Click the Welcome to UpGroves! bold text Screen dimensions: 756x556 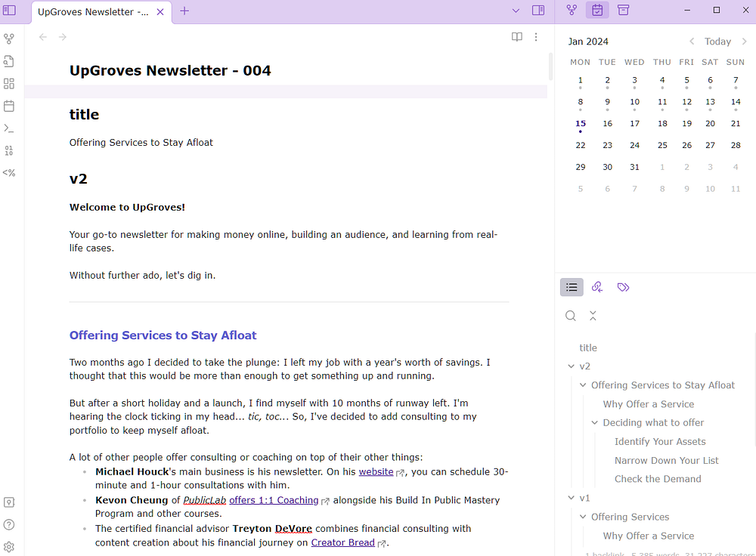(127, 207)
